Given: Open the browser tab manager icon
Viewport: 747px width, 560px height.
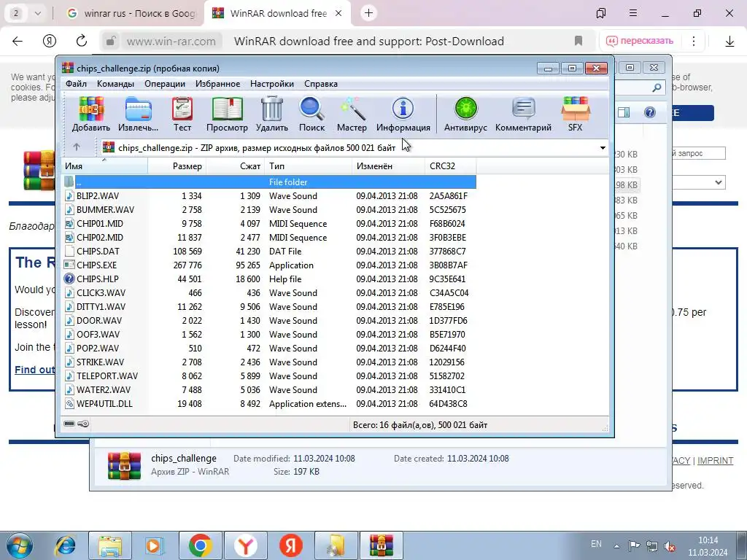Looking at the screenshot, I should [x=601, y=13].
